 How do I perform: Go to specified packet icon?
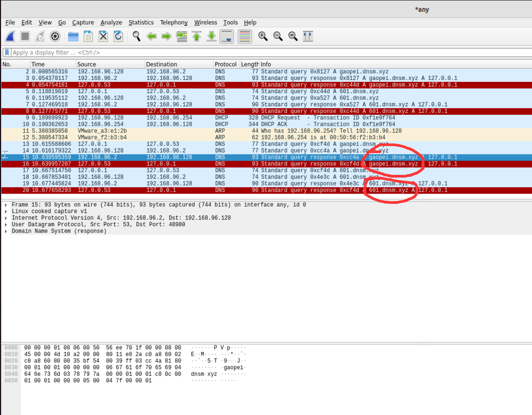point(182,36)
